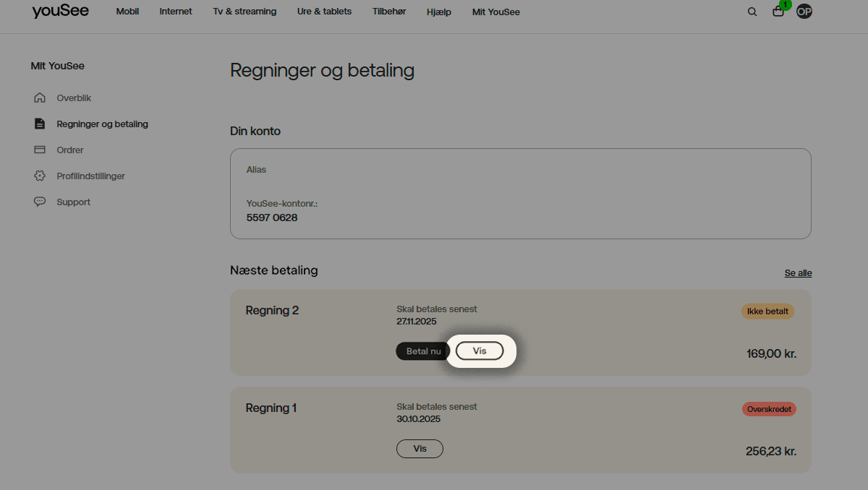Pay Regning 2 using Betal nu

pos(423,351)
